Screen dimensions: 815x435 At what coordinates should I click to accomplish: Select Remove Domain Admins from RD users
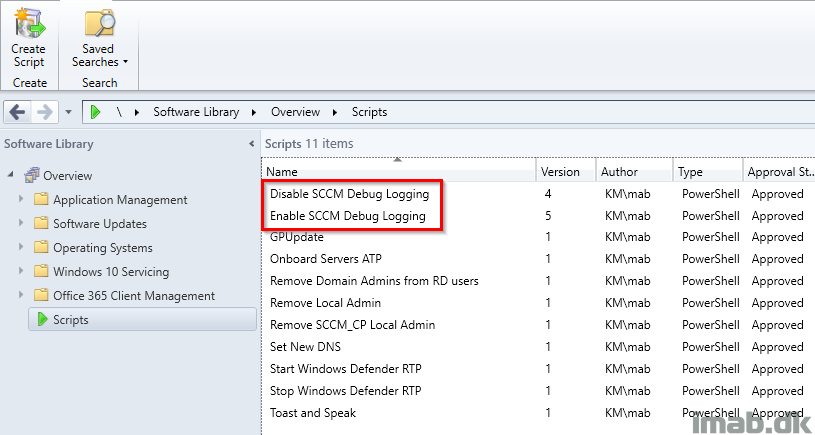(x=374, y=281)
